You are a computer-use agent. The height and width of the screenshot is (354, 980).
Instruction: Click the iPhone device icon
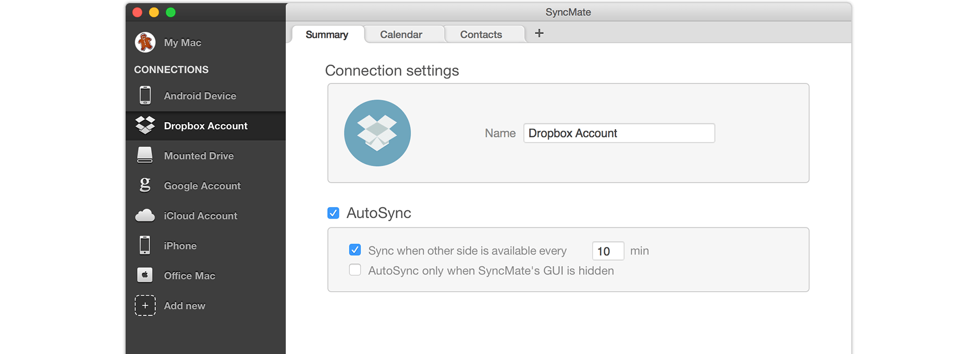145,245
